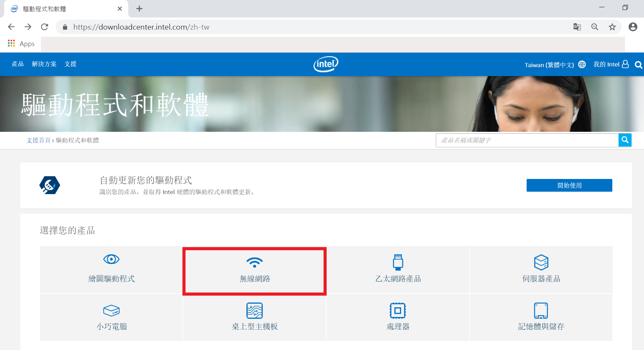This screenshot has height=350, width=644.
Task: Click the padlock icon in the address bar
Action: tap(65, 27)
